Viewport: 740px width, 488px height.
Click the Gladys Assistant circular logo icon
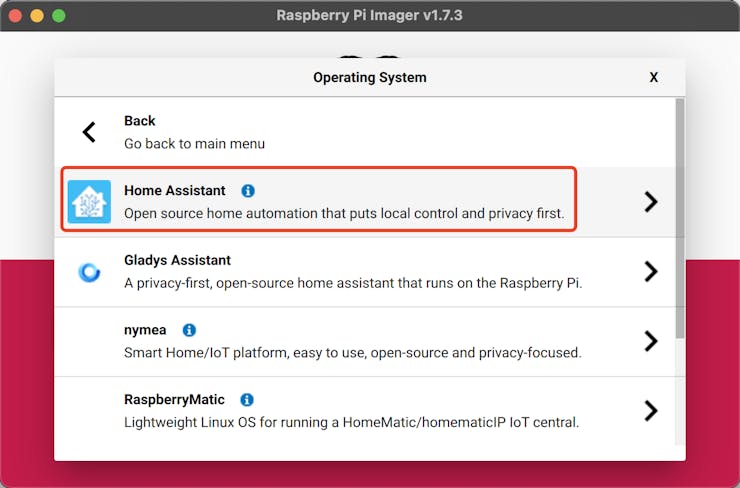tap(89, 271)
